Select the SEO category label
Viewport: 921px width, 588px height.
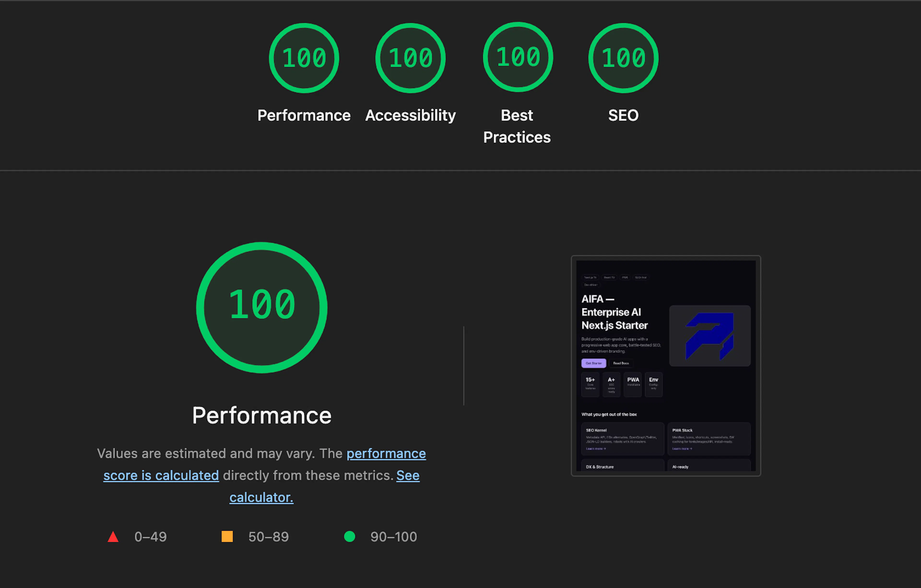[623, 115]
